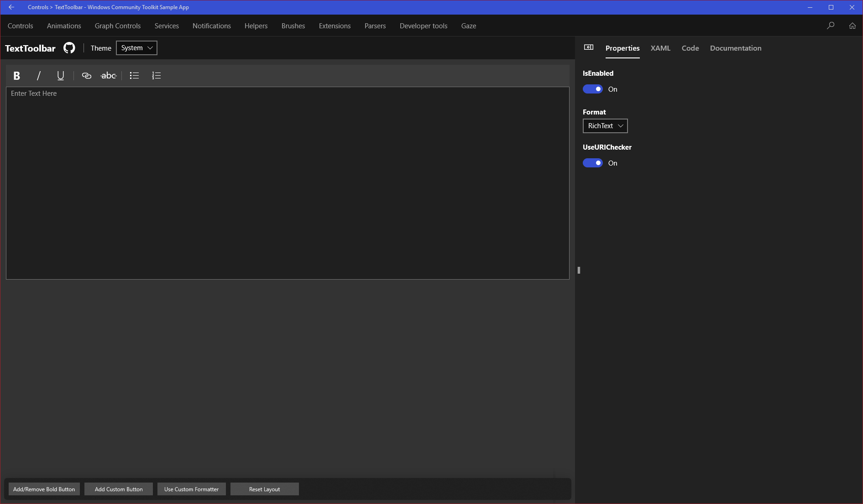Open the Extensions menu
The width and height of the screenshot is (863, 504).
335,26
